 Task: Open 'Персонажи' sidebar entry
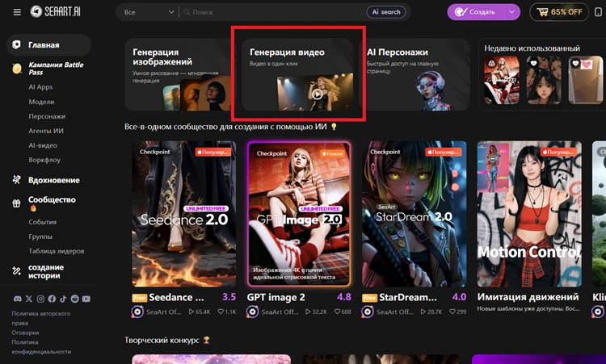click(47, 116)
